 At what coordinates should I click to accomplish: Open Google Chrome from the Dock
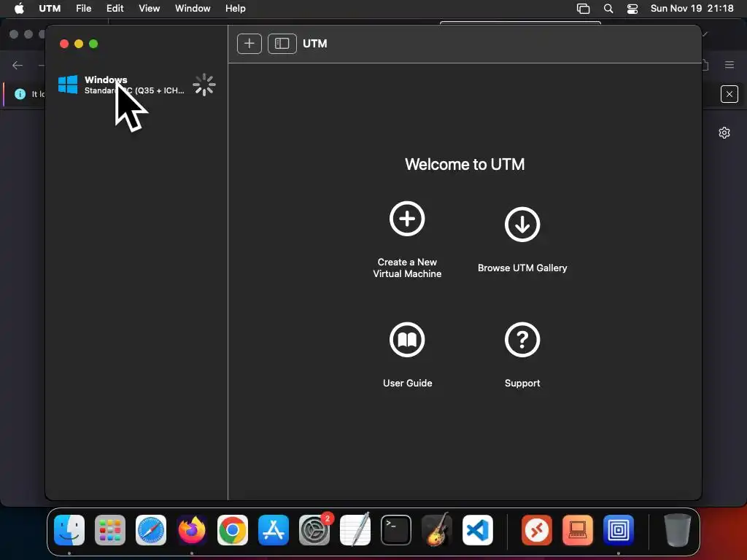tap(233, 530)
